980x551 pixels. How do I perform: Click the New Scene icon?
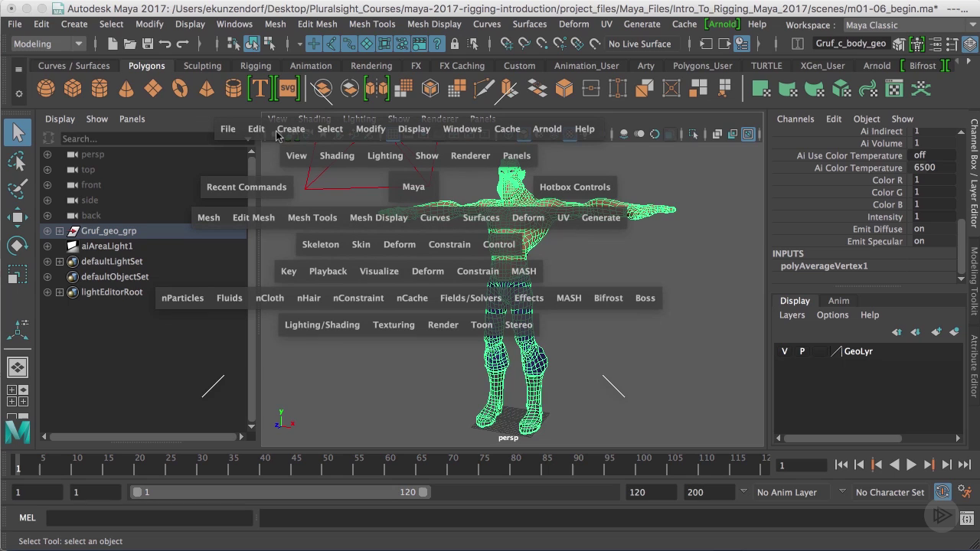tap(113, 44)
